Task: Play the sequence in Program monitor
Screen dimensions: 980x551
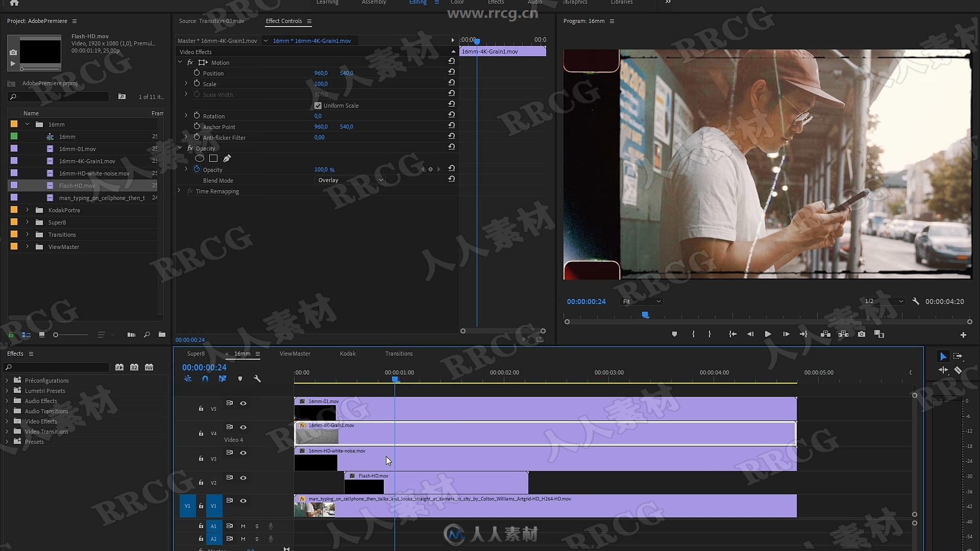Action: [768, 334]
